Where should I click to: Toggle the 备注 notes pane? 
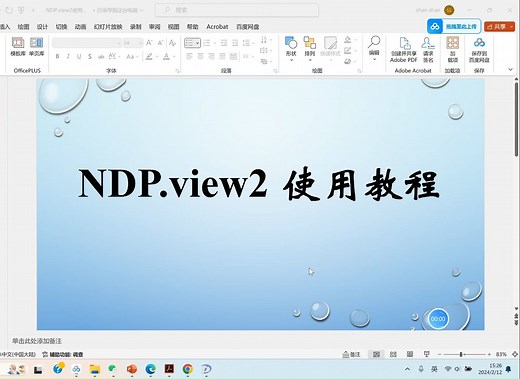pyautogui.click(x=352, y=354)
